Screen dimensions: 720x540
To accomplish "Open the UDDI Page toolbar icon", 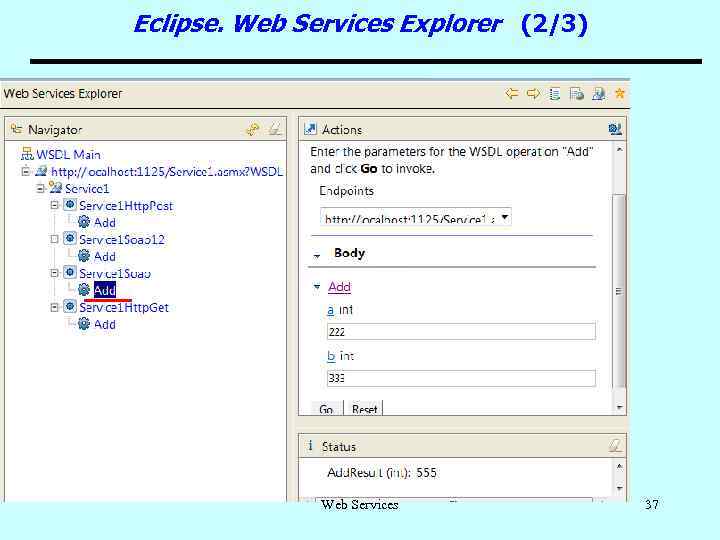I will (555, 94).
